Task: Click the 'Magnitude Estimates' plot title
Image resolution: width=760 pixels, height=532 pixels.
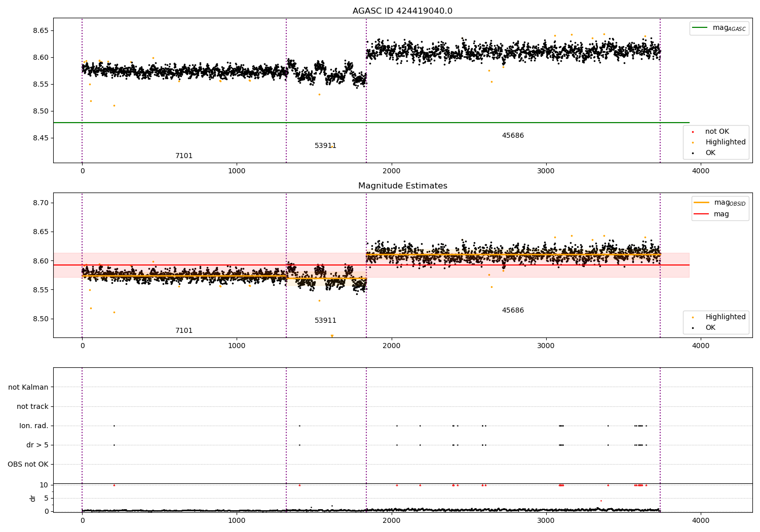Action: click(402, 186)
